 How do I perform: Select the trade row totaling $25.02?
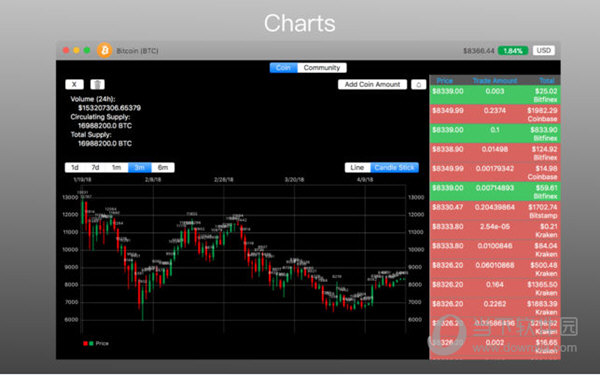coord(495,95)
